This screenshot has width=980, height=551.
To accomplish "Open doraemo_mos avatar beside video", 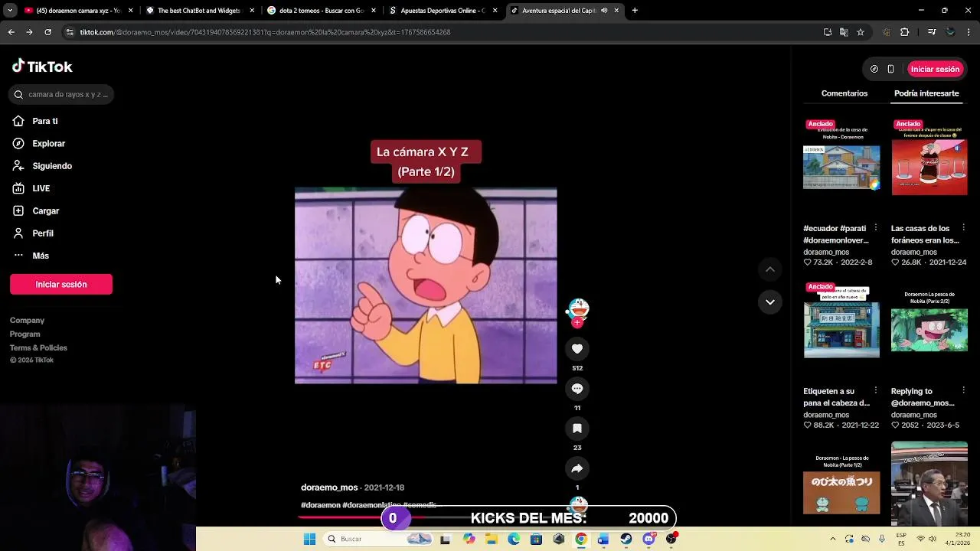I will point(578,308).
